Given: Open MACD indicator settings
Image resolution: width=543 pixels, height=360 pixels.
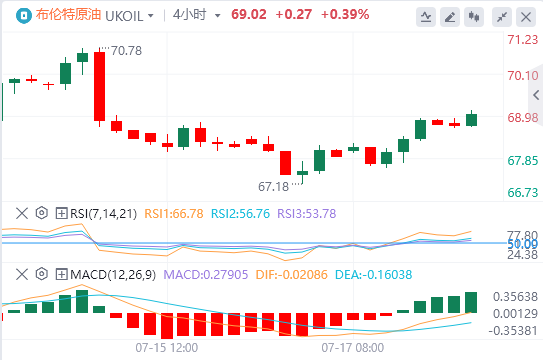Looking at the screenshot, I should pos(42,274).
